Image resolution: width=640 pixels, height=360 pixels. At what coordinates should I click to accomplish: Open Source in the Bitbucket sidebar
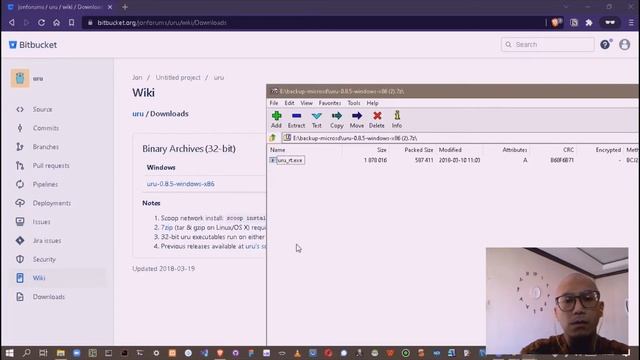coord(42,109)
